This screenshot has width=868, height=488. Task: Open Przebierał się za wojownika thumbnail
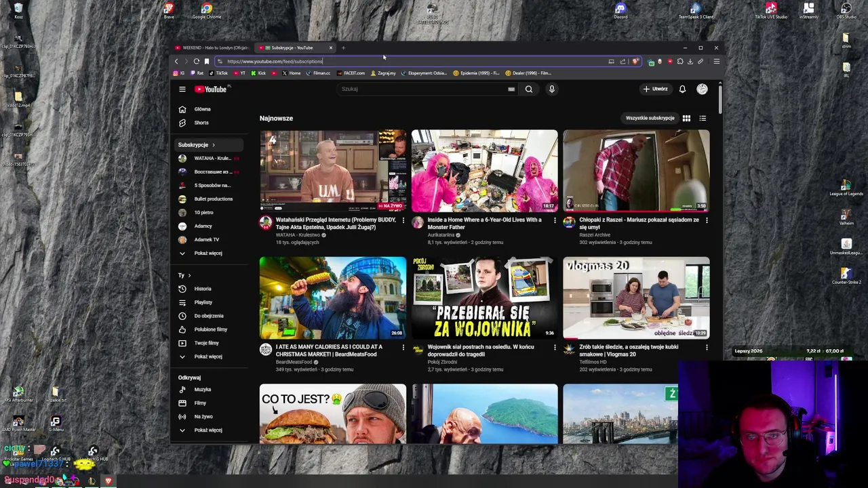coord(485,298)
